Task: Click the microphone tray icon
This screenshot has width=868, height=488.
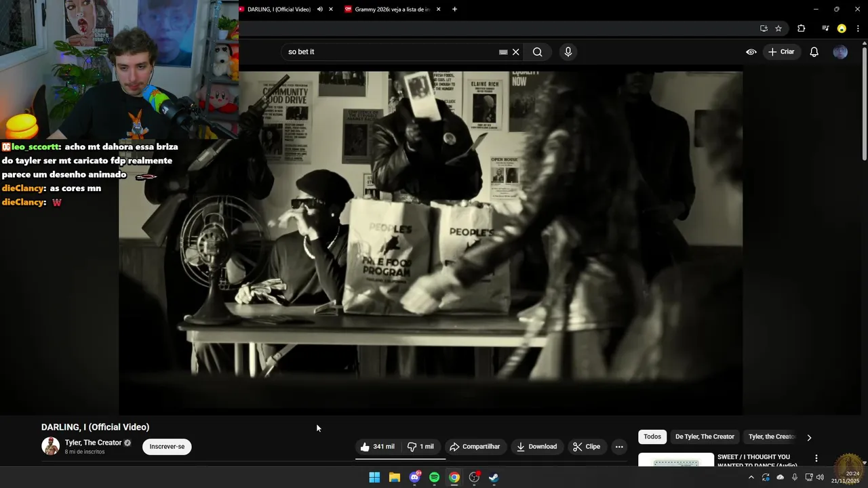Action: coord(795,478)
